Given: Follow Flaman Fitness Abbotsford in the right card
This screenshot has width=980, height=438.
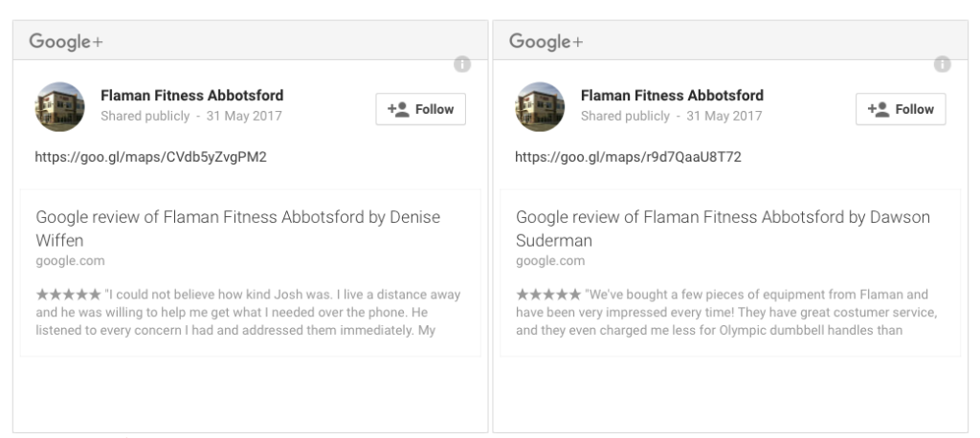Looking at the screenshot, I should pyautogui.click(x=901, y=109).
